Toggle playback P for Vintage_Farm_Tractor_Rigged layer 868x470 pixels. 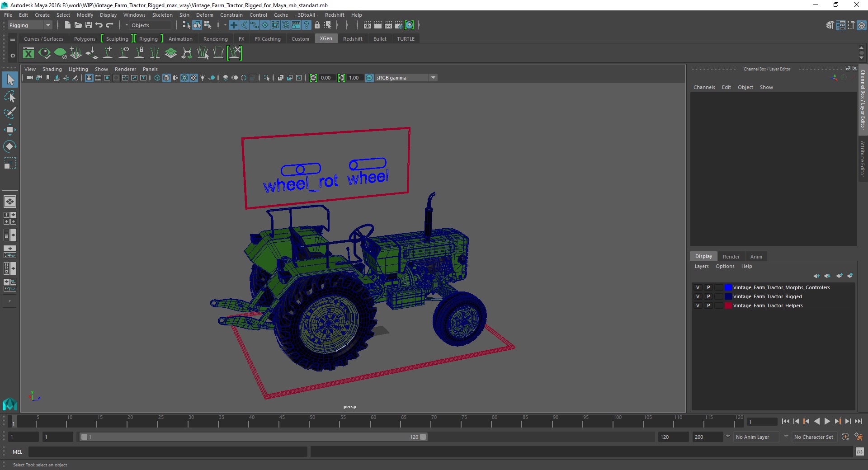pos(708,296)
